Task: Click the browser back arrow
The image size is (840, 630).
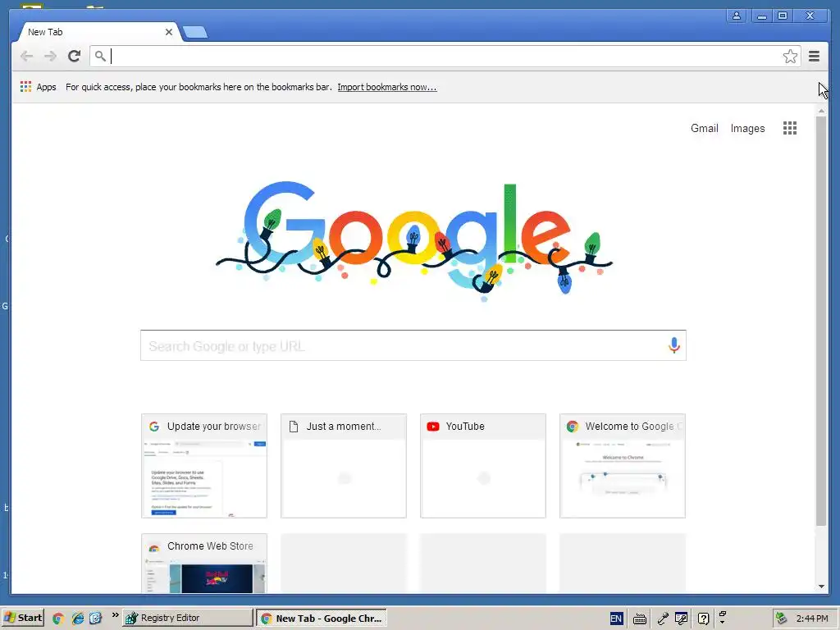Action: click(27, 57)
